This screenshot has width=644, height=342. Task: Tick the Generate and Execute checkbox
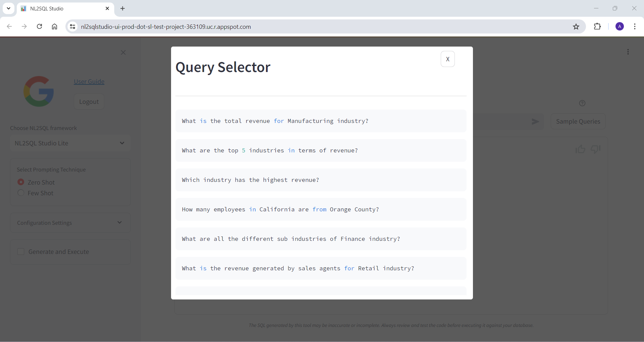pyautogui.click(x=21, y=252)
